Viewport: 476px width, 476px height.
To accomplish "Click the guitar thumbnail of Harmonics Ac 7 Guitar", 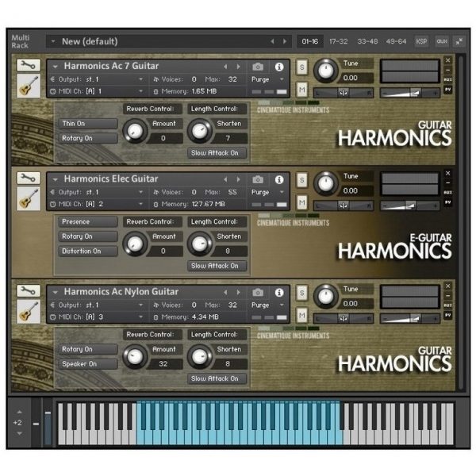I will pyautogui.click(x=29, y=86).
